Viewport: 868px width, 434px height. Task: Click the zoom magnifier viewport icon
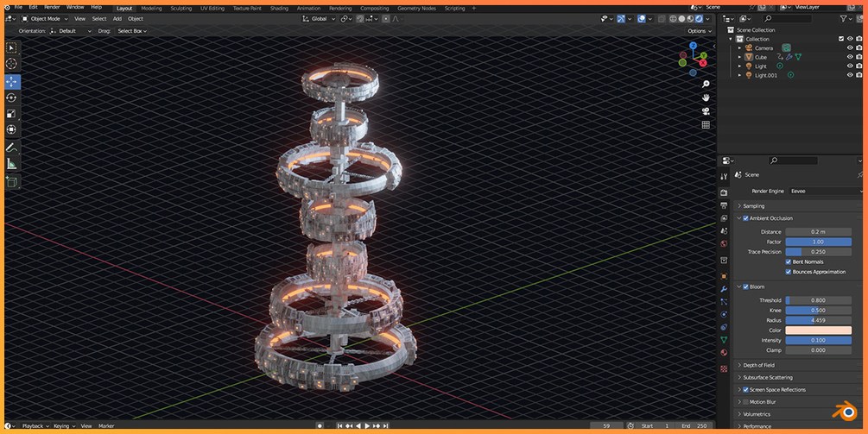tap(706, 84)
